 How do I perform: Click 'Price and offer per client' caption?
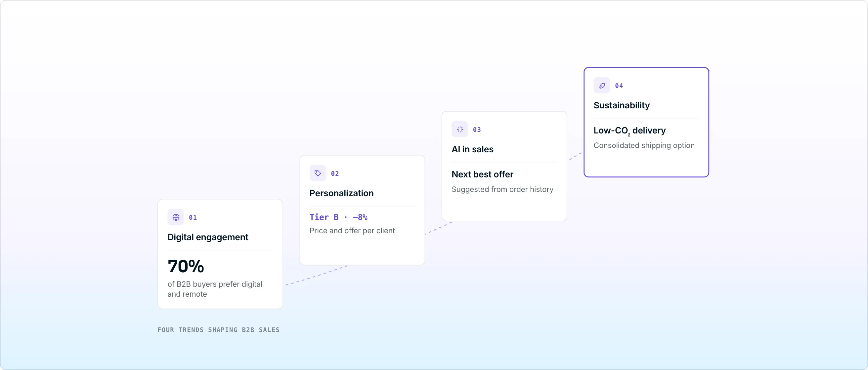coord(352,231)
